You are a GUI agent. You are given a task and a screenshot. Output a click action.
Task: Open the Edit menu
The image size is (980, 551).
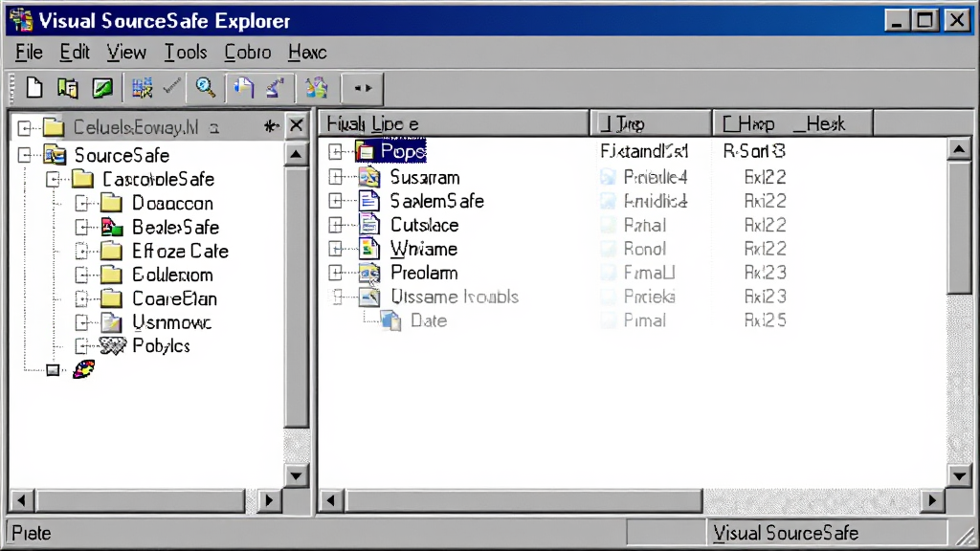tap(75, 53)
